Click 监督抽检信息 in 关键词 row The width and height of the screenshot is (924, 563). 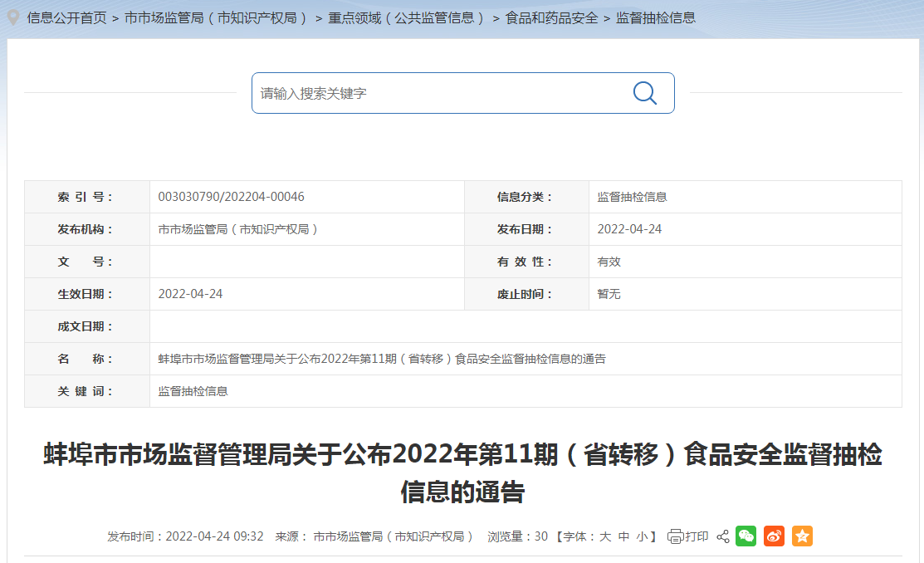pyautogui.click(x=193, y=391)
